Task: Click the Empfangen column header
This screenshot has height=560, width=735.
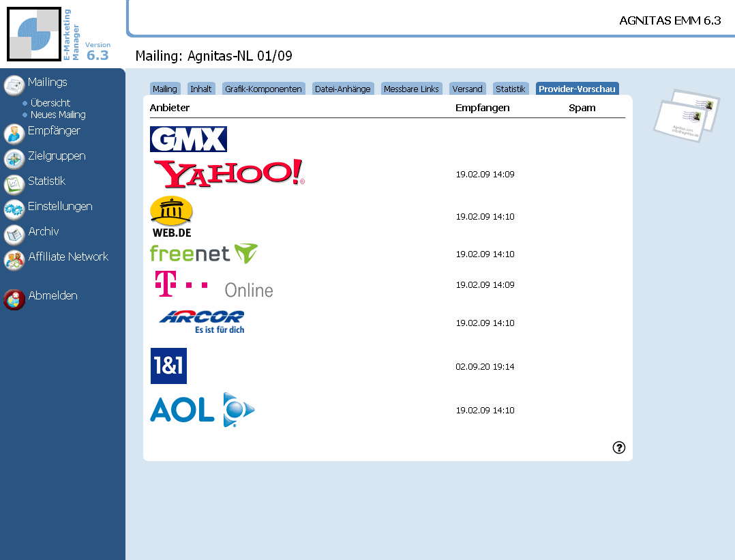Action: pyautogui.click(x=482, y=108)
